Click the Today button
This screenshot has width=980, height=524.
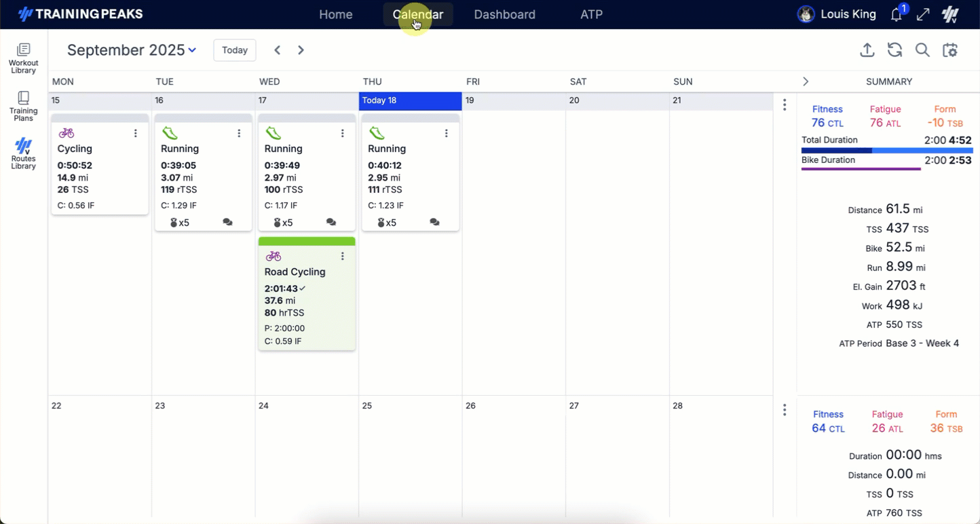[x=235, y=50]
